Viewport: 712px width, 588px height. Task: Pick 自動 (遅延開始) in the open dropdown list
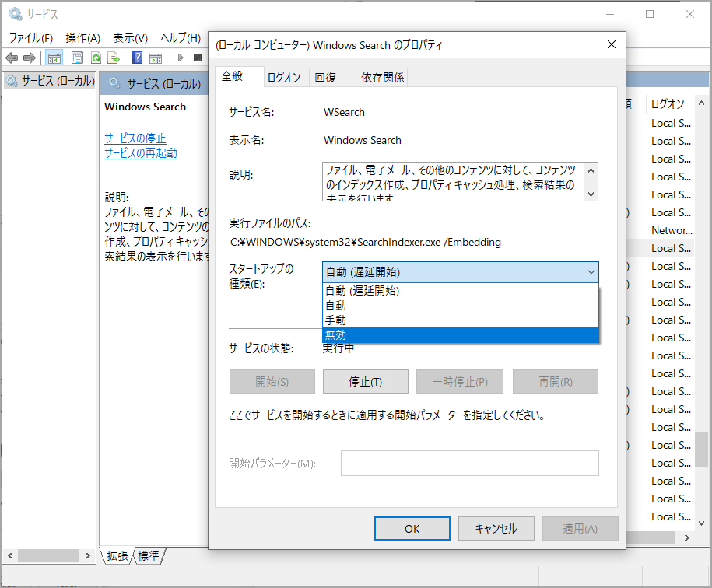coord(460,291)
